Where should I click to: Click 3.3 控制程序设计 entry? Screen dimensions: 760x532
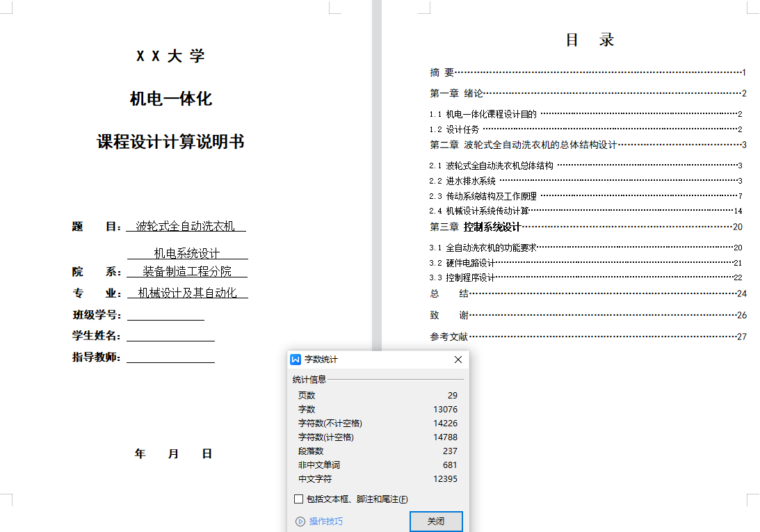pyautogui.click(x=585, y=277)
